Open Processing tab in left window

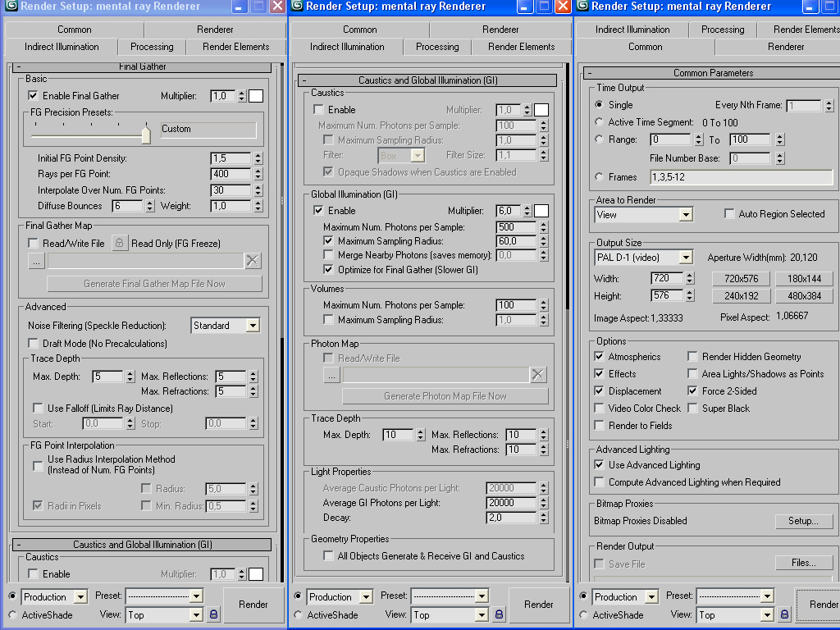pyautogui.click(x=152, y=47)
